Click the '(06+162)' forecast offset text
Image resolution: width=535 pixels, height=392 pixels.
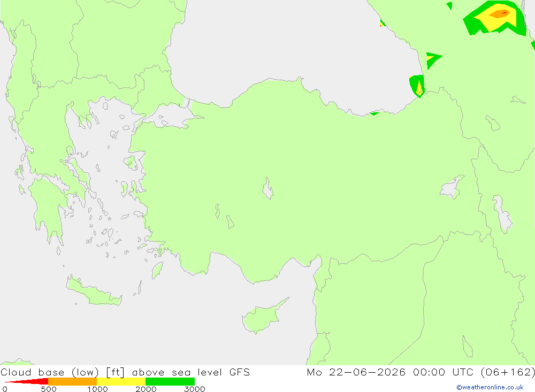pos(508,372)
